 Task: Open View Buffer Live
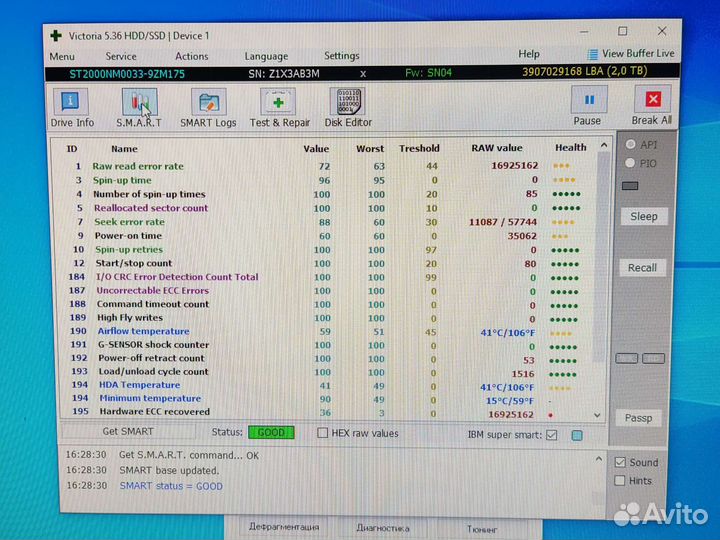(x=631, y=54)
